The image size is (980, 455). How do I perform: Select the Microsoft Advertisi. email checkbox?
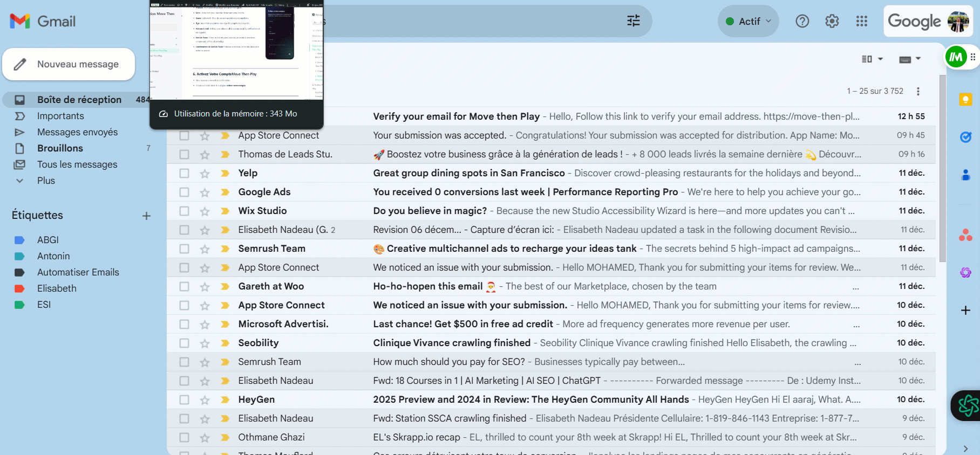click(x=184, y=325)
